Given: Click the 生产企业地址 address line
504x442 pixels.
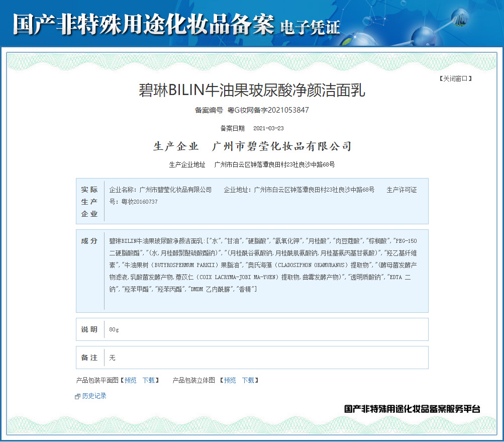Looking at the screenshot, I should tap(252, 164).
